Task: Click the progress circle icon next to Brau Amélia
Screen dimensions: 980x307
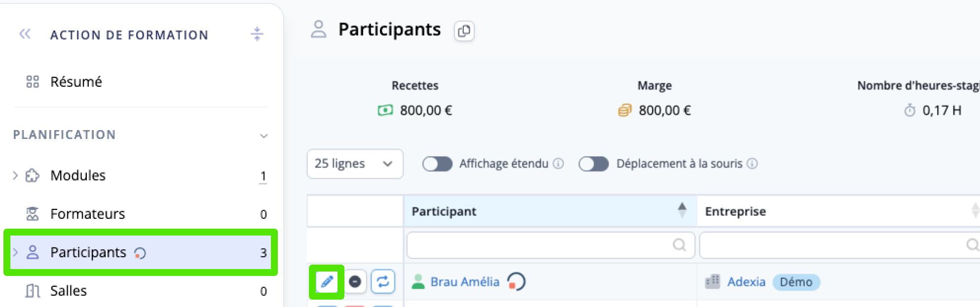Action: [516, 282]
